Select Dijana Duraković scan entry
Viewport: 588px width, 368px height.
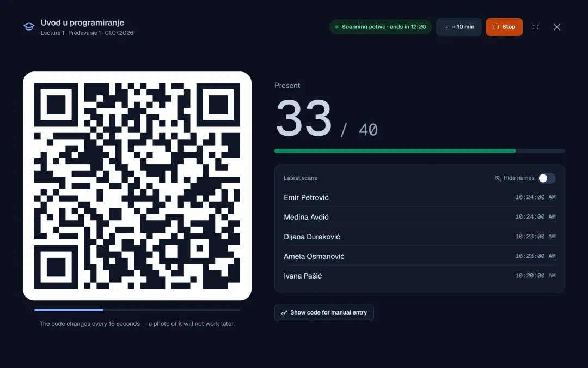420,237
